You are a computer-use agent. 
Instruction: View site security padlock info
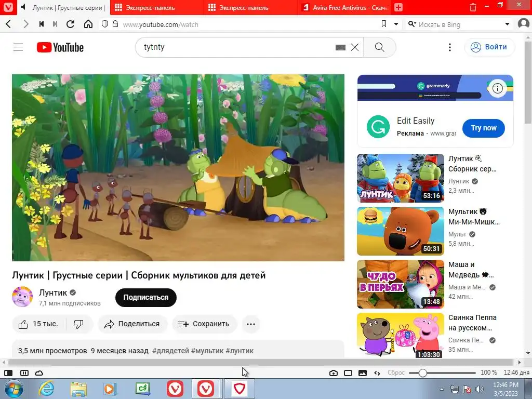point(115,24)
